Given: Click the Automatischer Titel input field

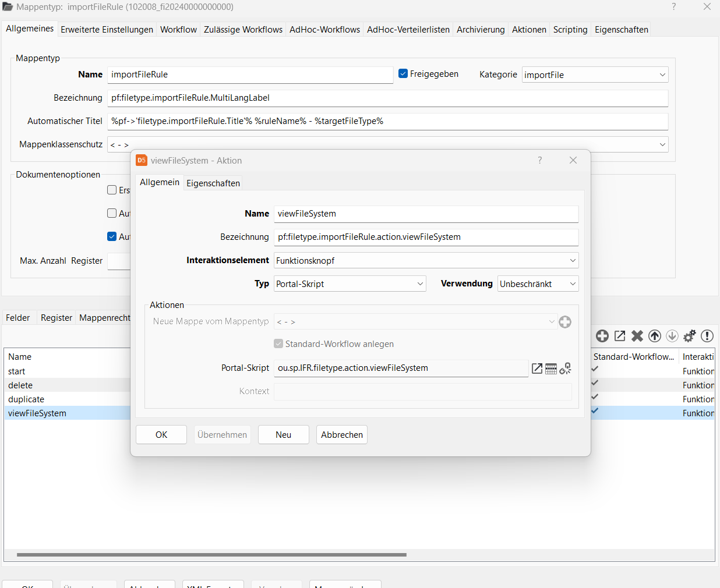Looking at the screenshot, I should [388, 121].
